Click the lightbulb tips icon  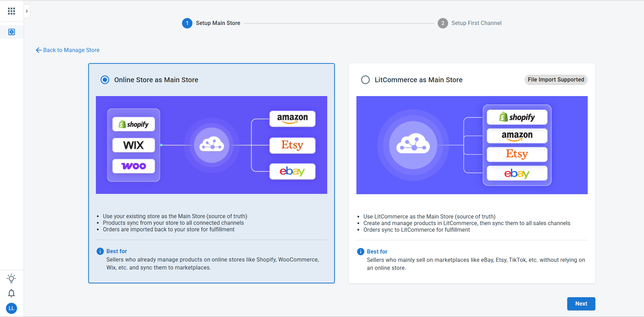(11, 279)
